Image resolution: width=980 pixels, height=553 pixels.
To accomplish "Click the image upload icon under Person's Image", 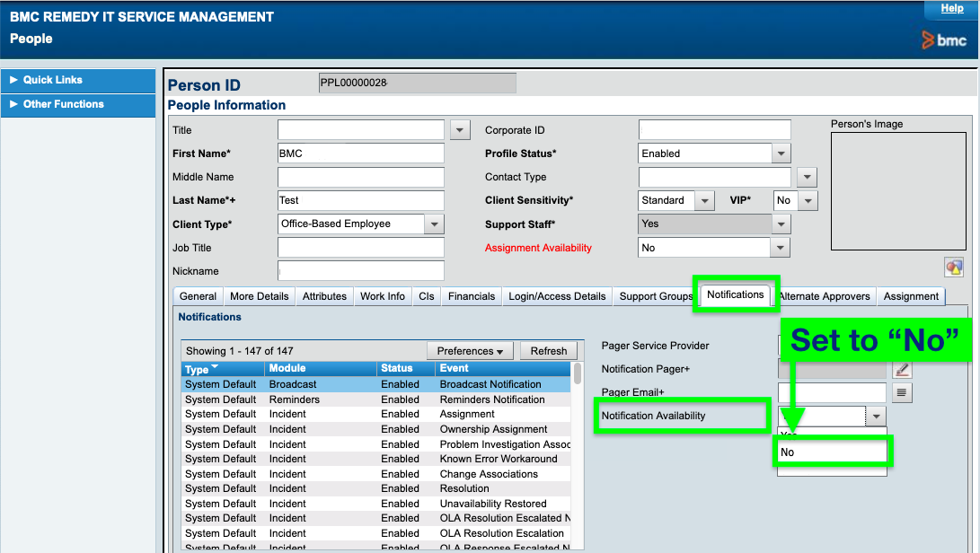I will [x=954, y=268].
